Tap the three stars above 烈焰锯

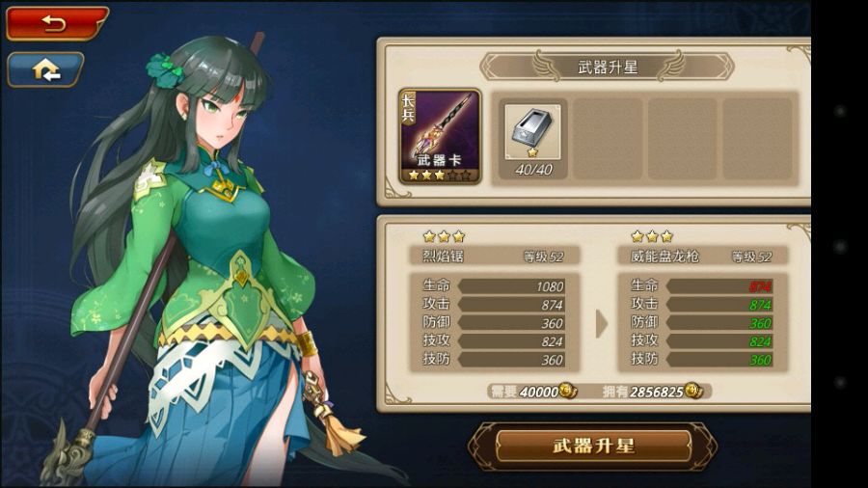[444, 237]
